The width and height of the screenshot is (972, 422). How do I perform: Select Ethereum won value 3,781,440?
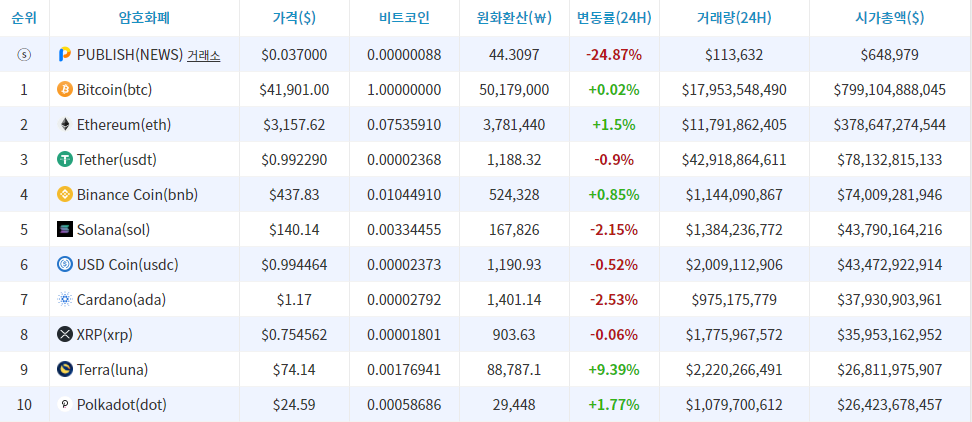(514, 125)
